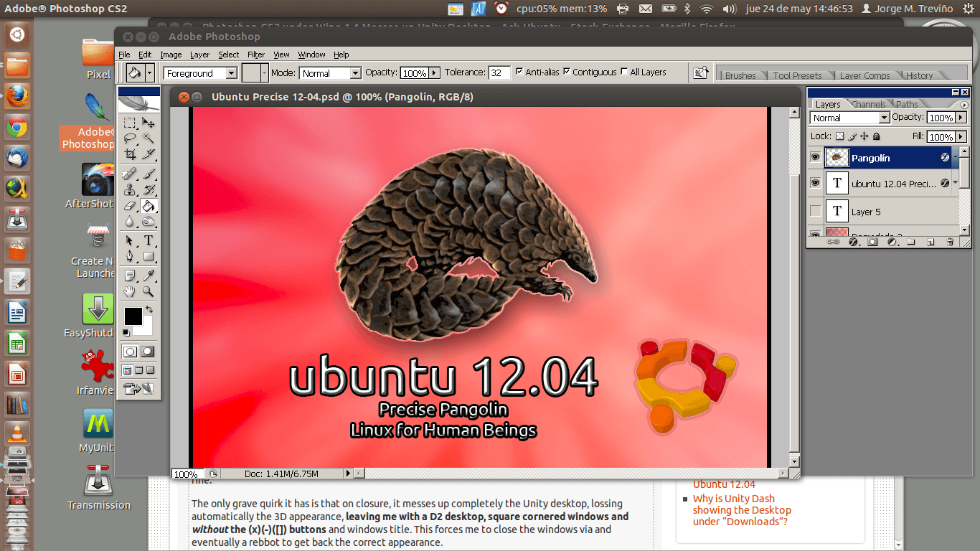Open Layers panel blend mode dropdown
This screenshot has height=551, width=980.
click(x=884, y=118)
